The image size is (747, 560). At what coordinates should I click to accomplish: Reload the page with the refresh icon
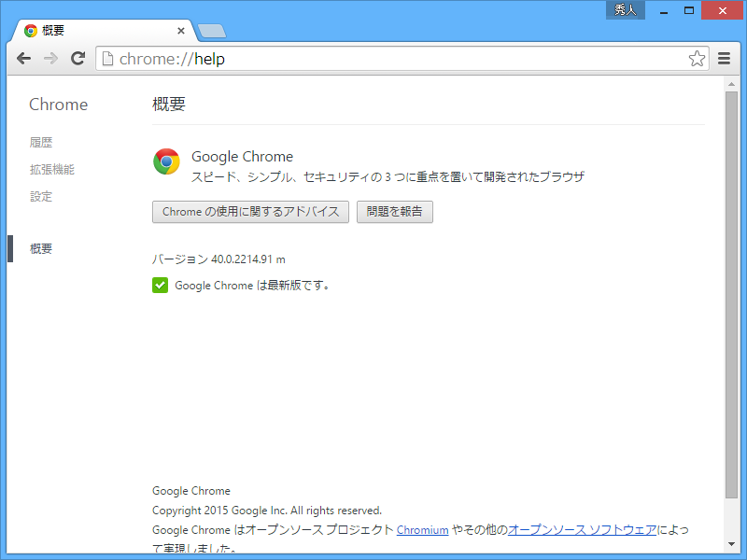click(x=78, y=58)
